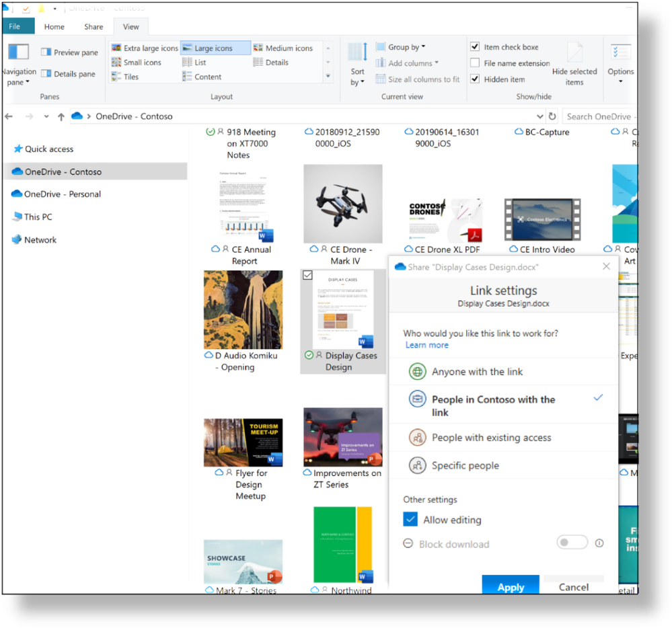Select the Mark 7 - Stories presentation
The width and height of the screenshot is (672, 628).
coord(243,567)
